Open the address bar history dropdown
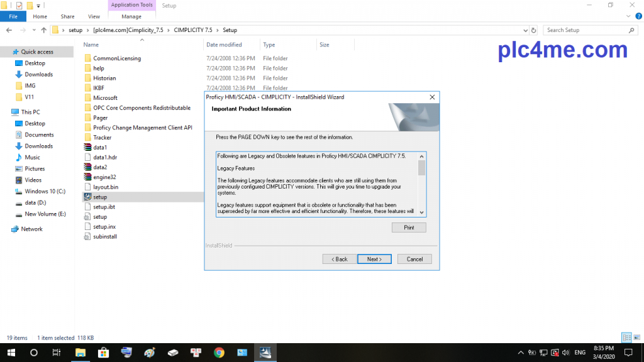Image resolution: width=644 pixels, height=362 pixels. coord(526,30)
